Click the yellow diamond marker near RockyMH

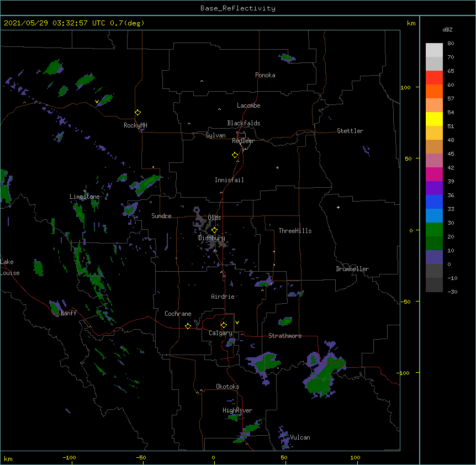point(137,113)
